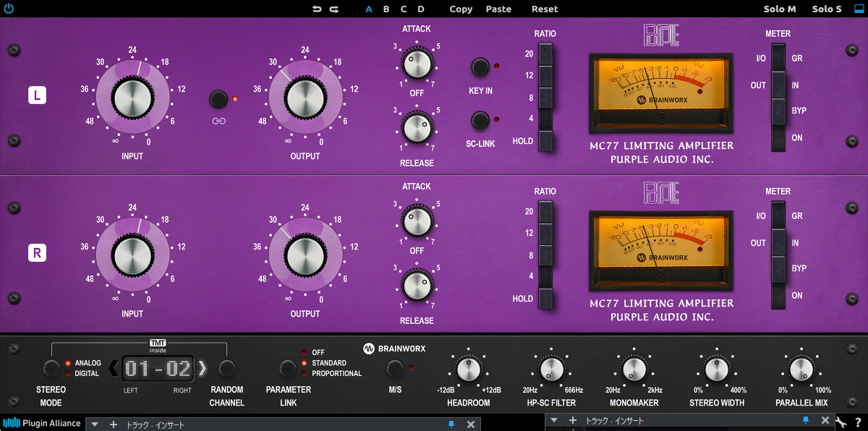Switch L channel meter button to ON
868x431 pixels.
778,137
